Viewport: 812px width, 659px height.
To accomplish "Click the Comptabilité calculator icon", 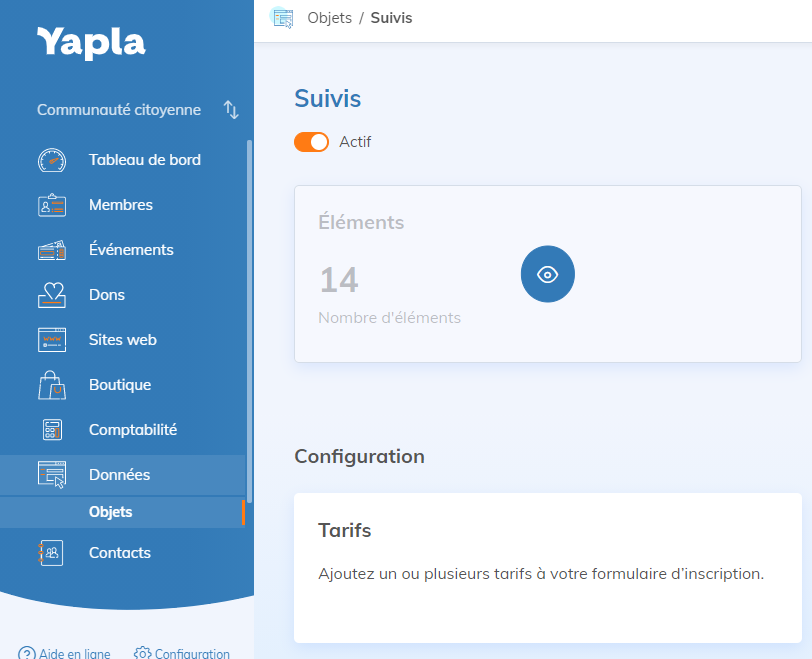I will click(x=51, y=430).
